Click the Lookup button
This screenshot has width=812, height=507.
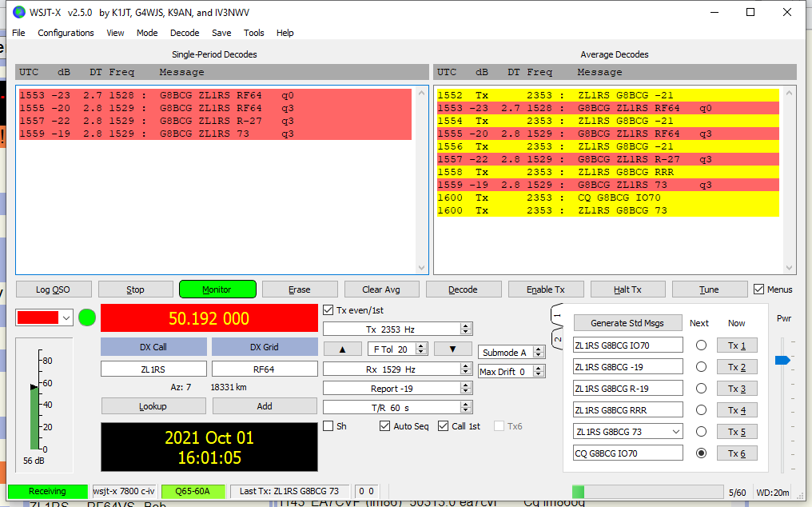pyautogui.click(x=153, y=406)
